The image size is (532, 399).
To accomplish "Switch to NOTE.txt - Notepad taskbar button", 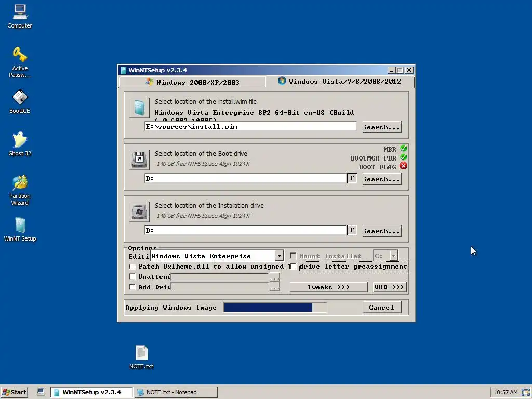I will 176,392.
